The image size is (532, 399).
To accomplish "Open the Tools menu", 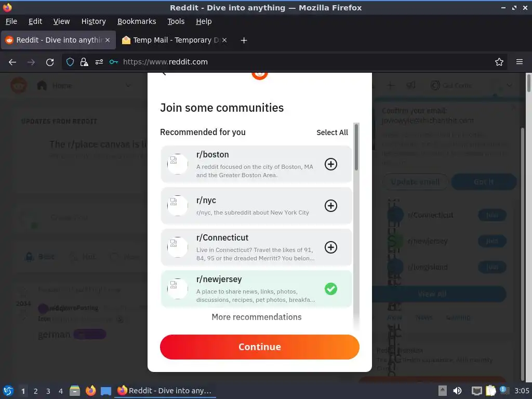I will click(176, 21).
